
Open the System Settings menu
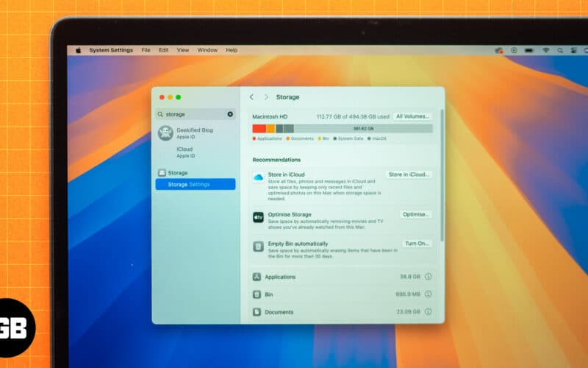click(x=111, y=50)
